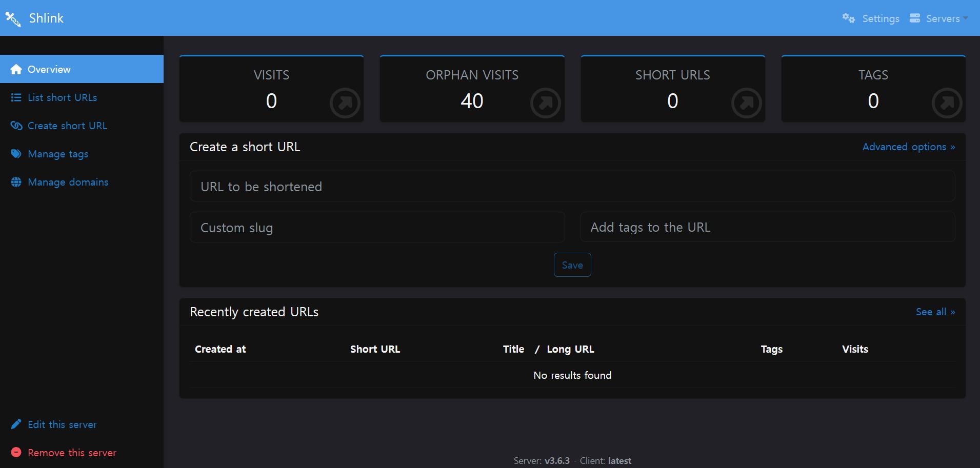Expand Advanced options for short URL creation
Viewport: 980px width, 468px height.
pyautogui.click(x=908, y=147)
